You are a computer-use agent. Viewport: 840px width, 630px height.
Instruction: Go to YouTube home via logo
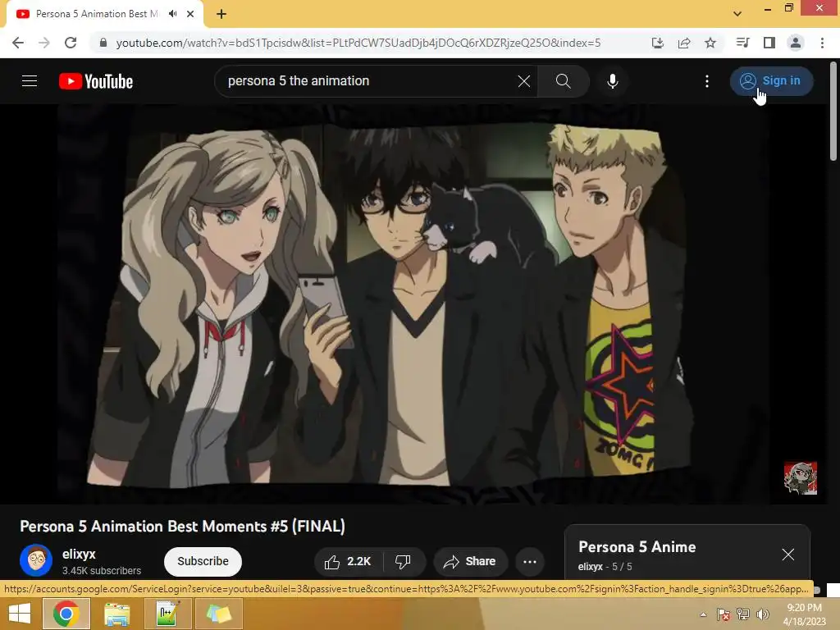pyautogui.click(x=96, y=81)
